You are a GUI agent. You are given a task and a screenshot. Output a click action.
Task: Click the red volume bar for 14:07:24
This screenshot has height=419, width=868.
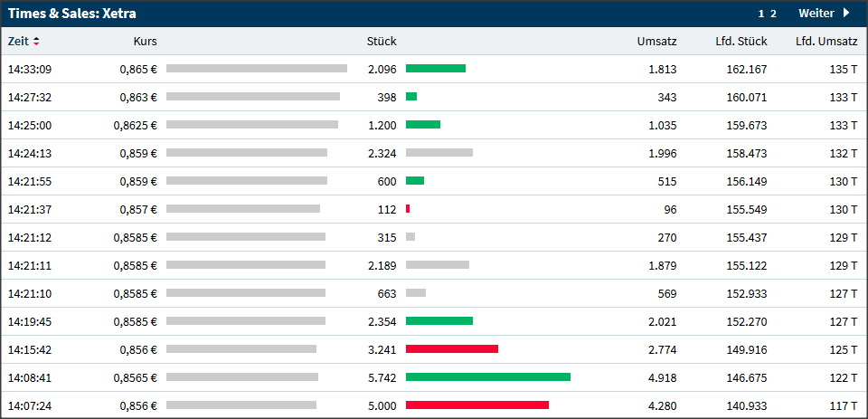click(x=477, y=405)
